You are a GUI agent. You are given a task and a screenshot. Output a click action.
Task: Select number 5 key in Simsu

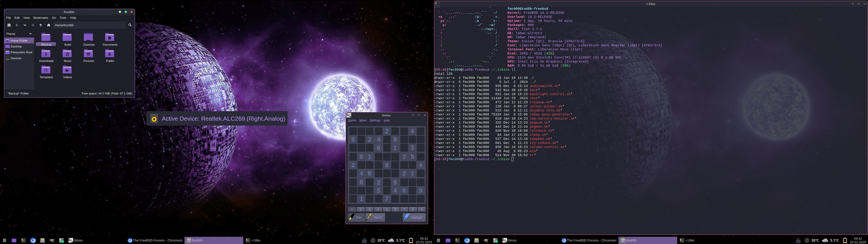(387, 209)
